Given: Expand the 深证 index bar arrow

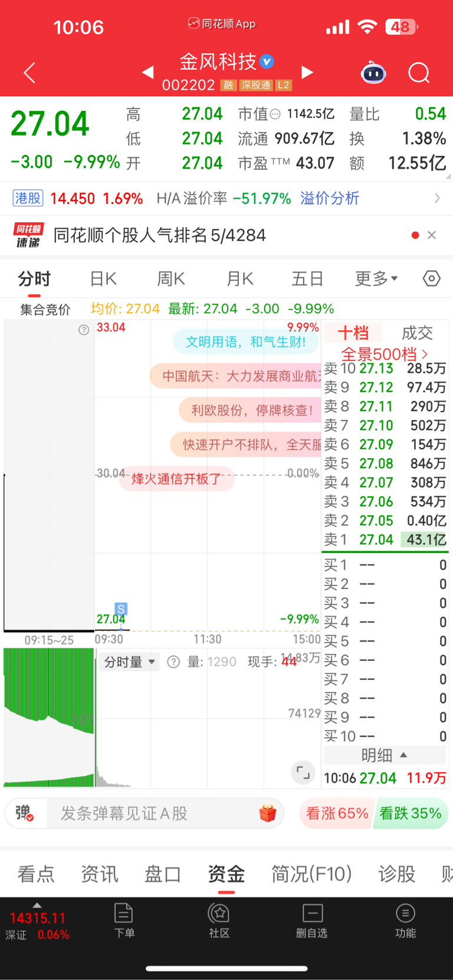Looking at the screenshot, I should pos(37,905).
